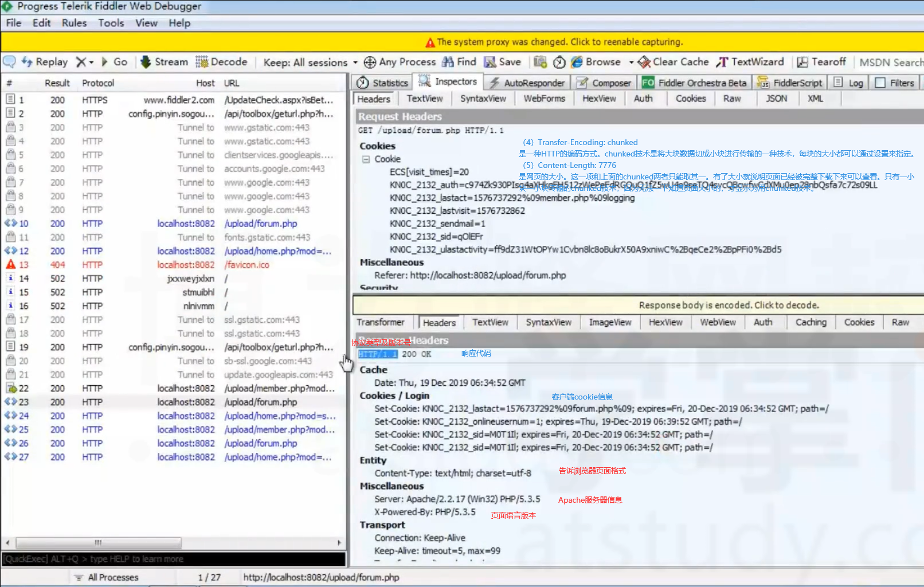Screen dimensions: 924x587
Task: Click the Browse toolbar button
Action: [x=596, y=62]
